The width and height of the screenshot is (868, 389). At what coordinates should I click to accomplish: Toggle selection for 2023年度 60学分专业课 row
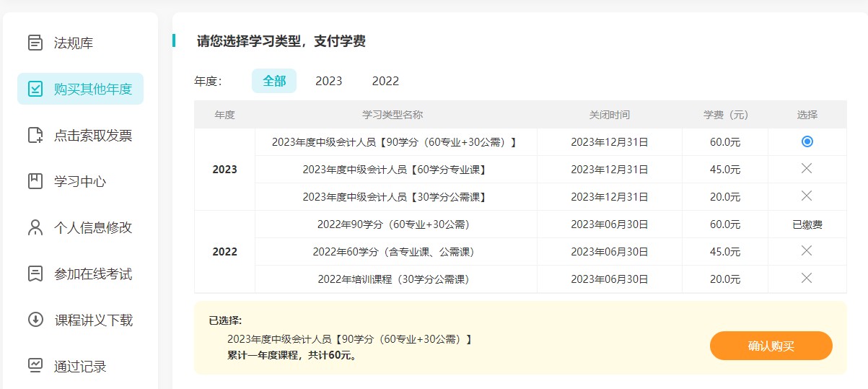point(807,168)
